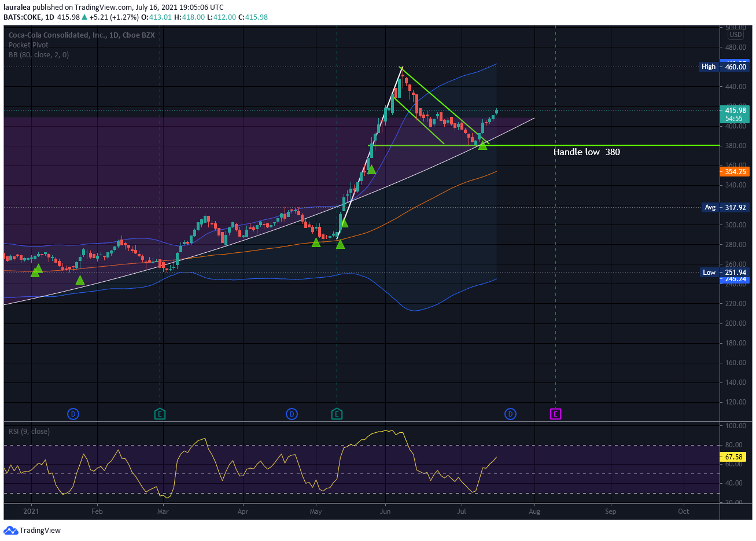Click the 120.00 price axis tick
Screen dimensions: 756x541
pos(736,402)
